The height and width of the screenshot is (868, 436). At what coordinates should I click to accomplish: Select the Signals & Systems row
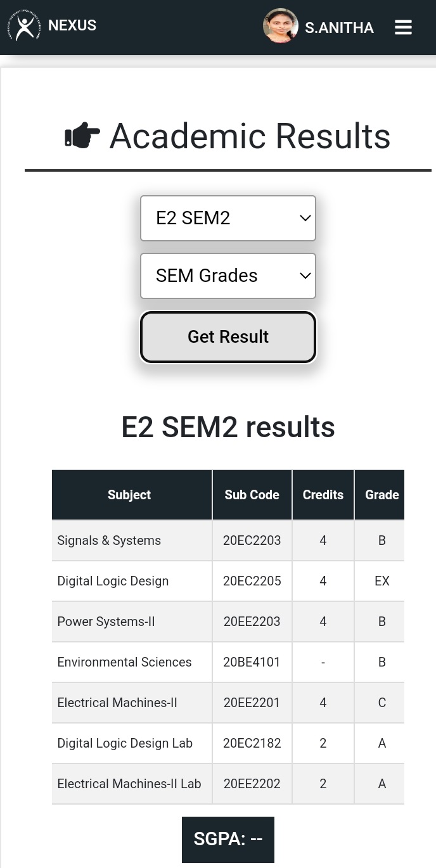228,540
